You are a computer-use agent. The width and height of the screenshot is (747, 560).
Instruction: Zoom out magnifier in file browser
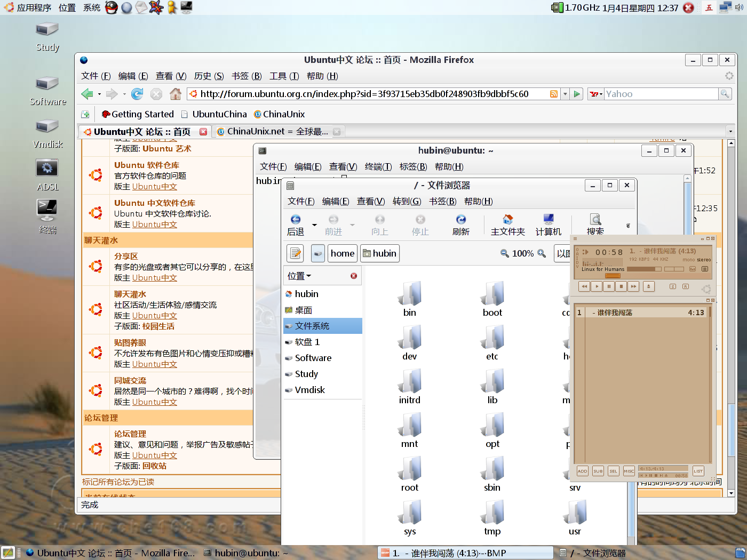pyautogui.click(x=504, y=253)
